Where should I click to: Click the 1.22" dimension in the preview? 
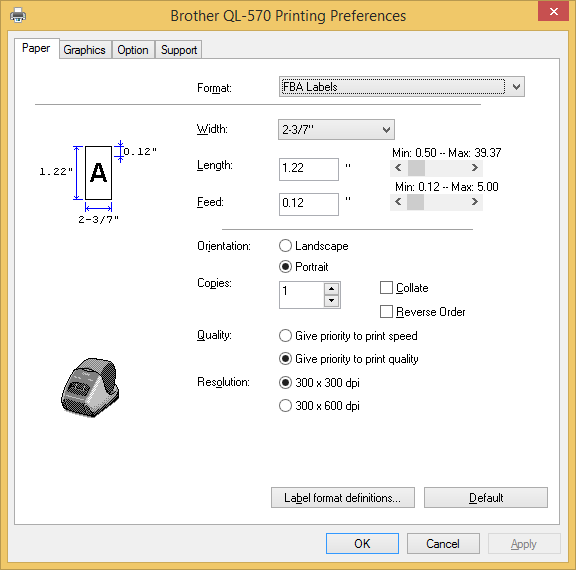point(56,172)
